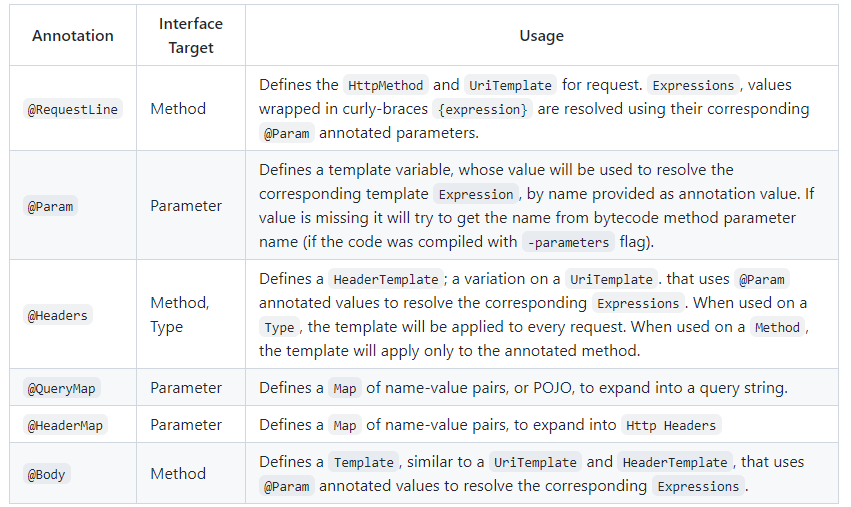This screenshot has height=507, width=851.
Task: Click the "Method, Type" interface target cell
Action: click(x=180, y=314)
